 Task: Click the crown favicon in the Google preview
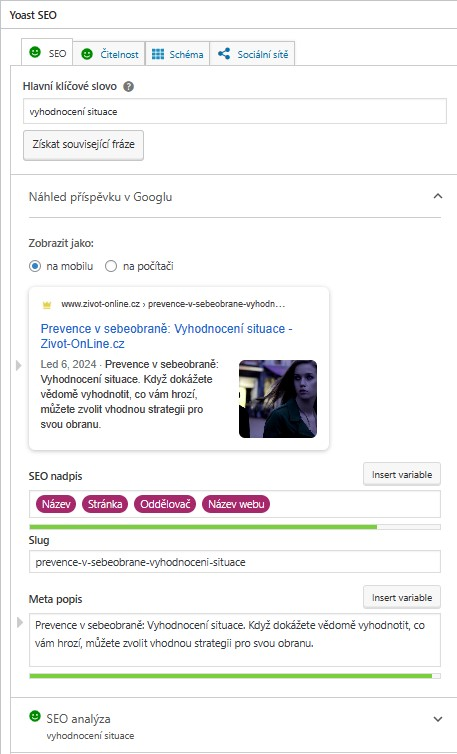pos(47,304)
